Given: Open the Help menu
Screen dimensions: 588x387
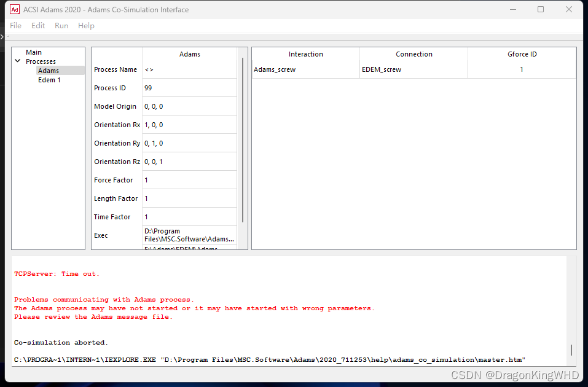Looking at the screenshot, I should coord(86,26).
